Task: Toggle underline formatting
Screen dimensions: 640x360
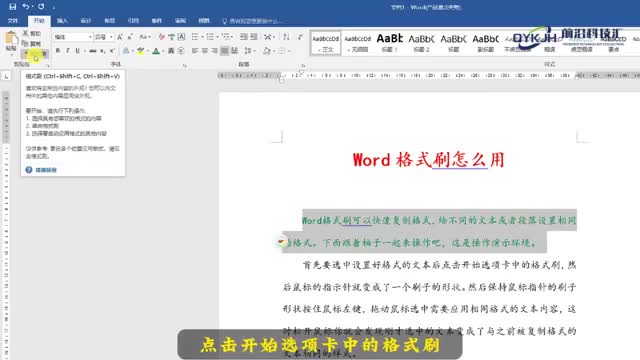Action: (x=77, y=51)
